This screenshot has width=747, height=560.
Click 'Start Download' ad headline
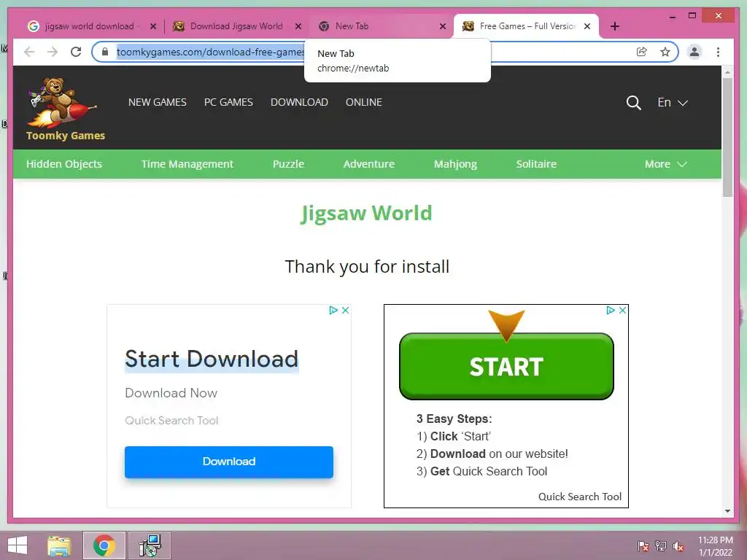point(212,359)
